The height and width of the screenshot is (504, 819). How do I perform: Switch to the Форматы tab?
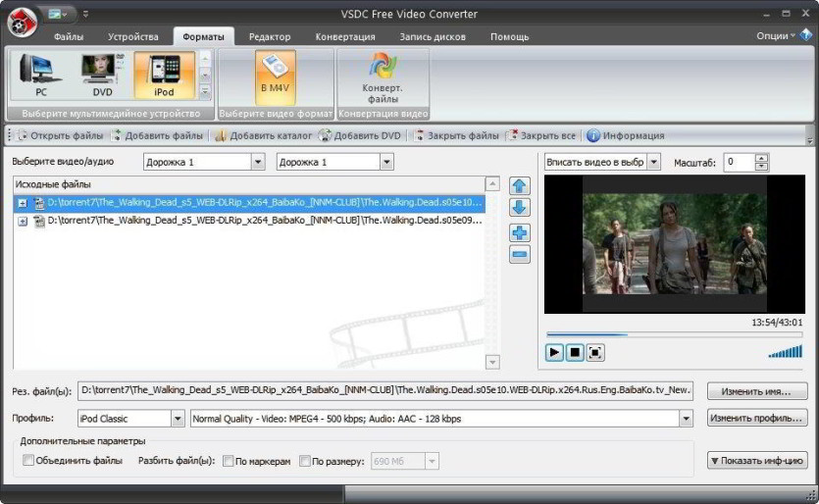point(203,37)
